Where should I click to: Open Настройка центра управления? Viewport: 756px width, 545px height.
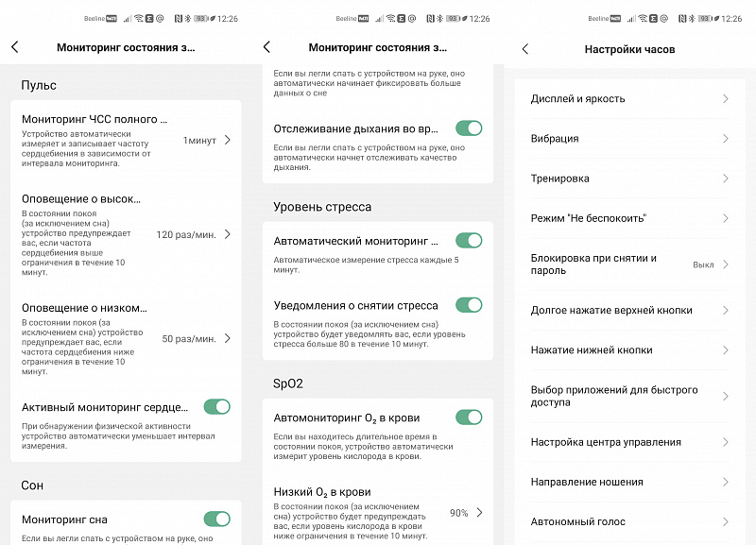pyautogui.click(x=628, y=442)
